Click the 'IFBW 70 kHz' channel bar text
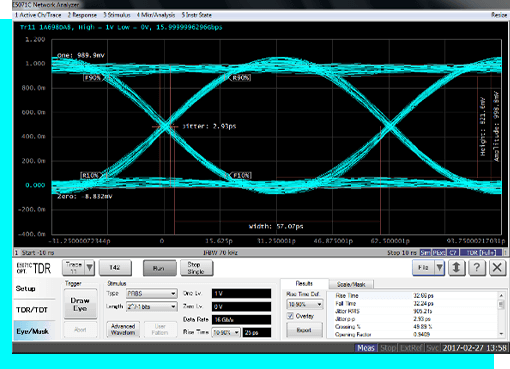 click(220, 253)
